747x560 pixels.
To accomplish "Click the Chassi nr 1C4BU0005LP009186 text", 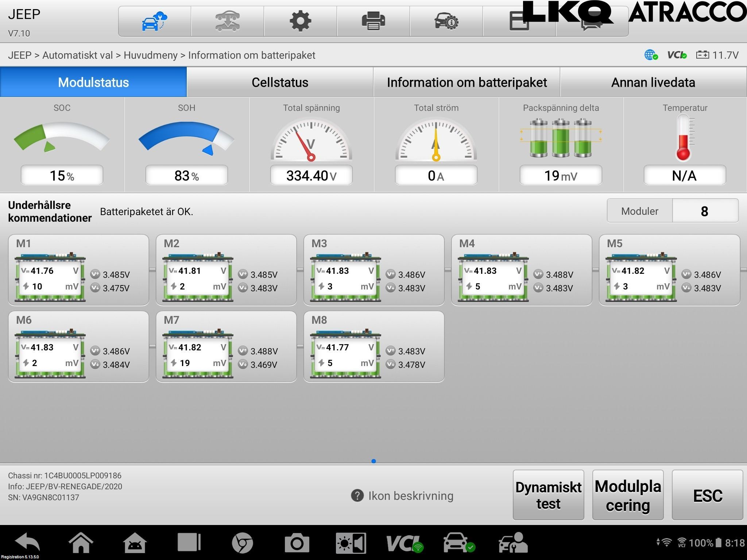I will [x=65, y=475].
